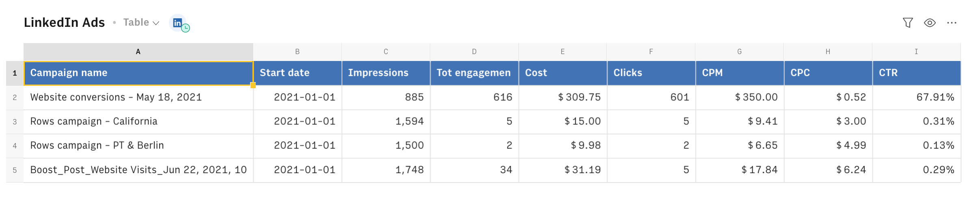The width and height of the screenshot is (980, 200).
Task: Click the Tot engagemen header cell
Action: 475,73
